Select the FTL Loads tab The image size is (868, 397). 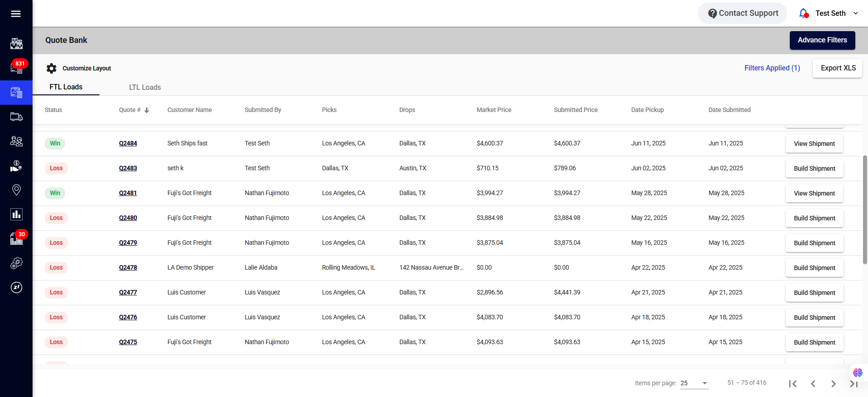[x=66, y=87]
